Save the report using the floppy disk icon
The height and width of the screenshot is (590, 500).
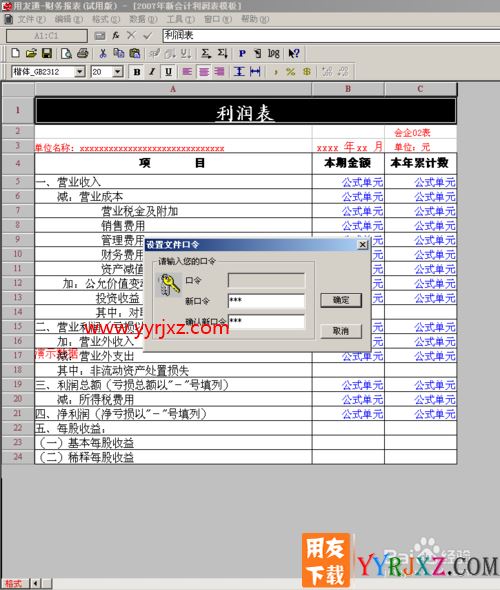click(47, 53)
